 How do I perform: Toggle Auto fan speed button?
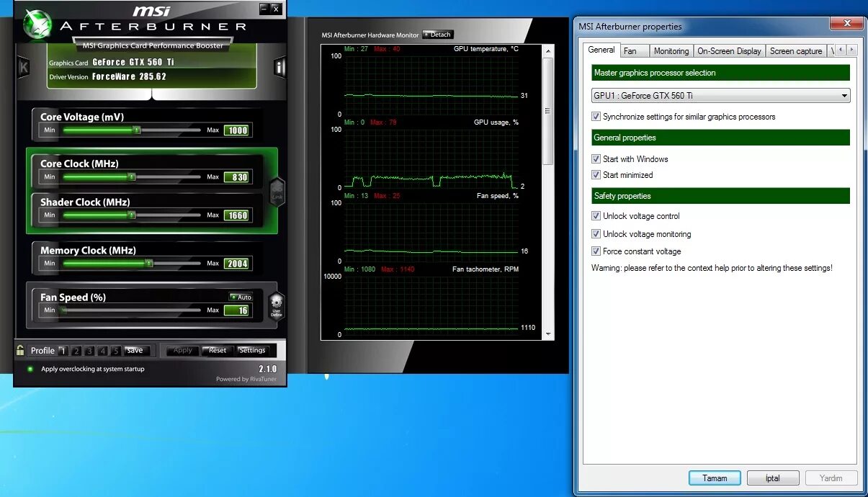tap(241, 297)
